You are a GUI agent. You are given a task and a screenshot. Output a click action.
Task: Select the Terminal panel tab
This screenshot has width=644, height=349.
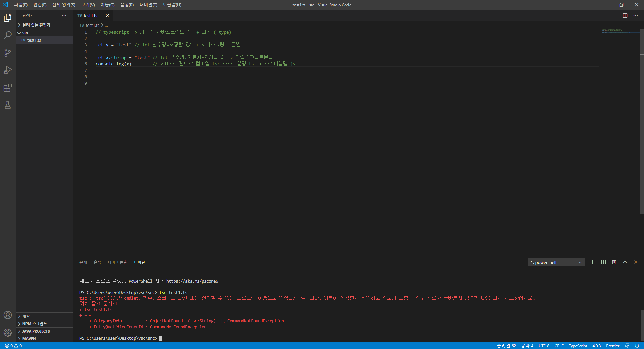coord(139,262)
